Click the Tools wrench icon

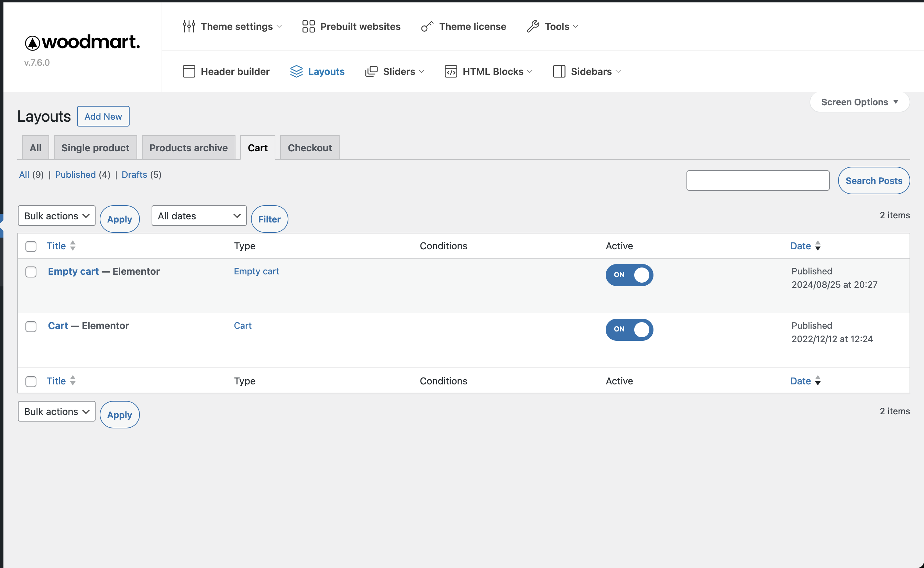(x=533, y=26)
